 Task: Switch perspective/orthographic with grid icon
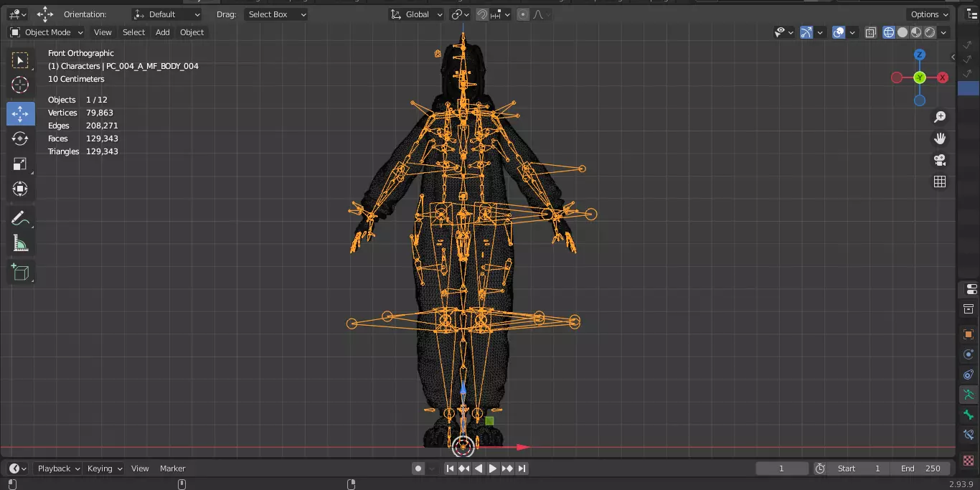tap(940, 182)
